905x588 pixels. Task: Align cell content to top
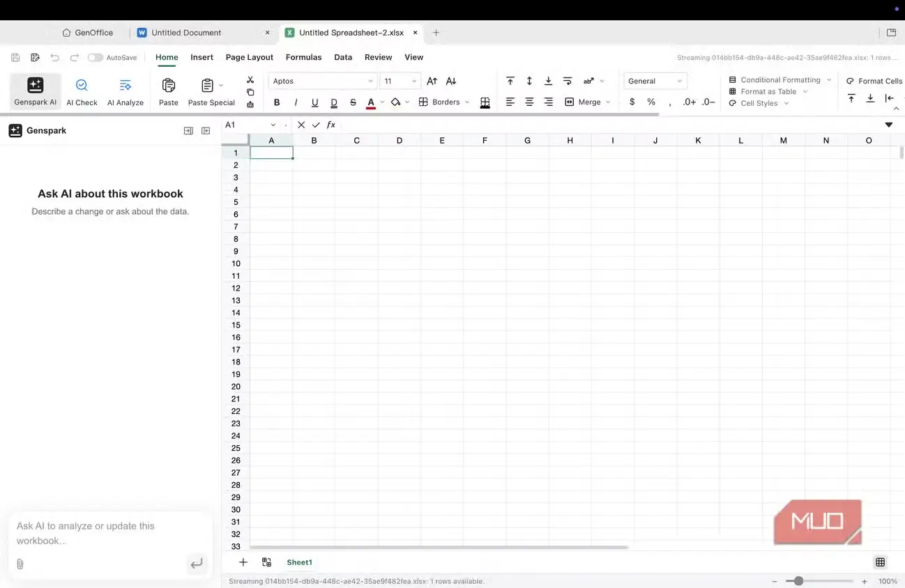pos(510,81)
